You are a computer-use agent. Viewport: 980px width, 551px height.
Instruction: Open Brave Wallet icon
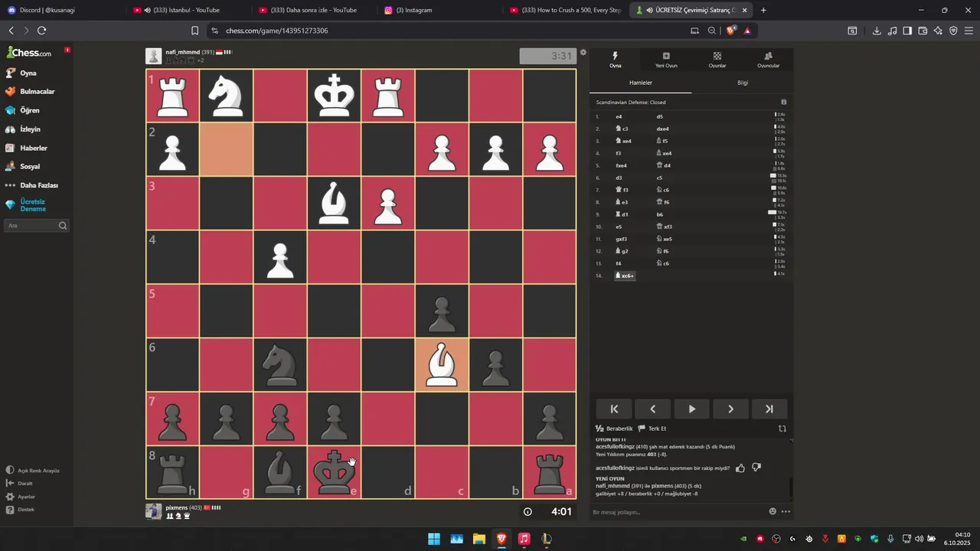(x=923, y=31)
